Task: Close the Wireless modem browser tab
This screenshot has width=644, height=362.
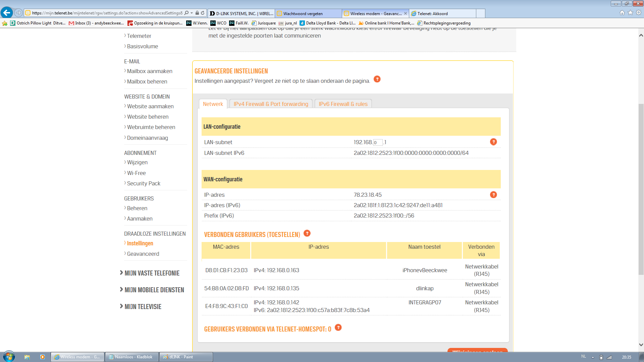Action: 405,13
